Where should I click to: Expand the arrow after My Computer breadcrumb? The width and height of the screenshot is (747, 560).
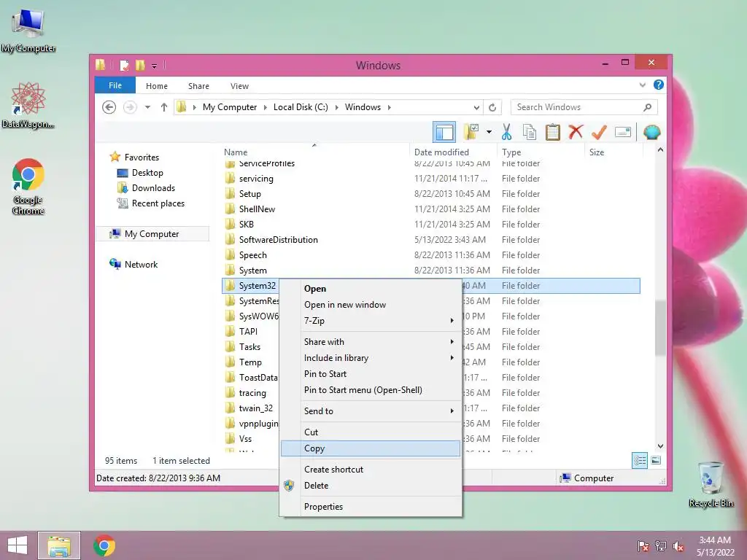pyautogui.click(x=266, y=107)
